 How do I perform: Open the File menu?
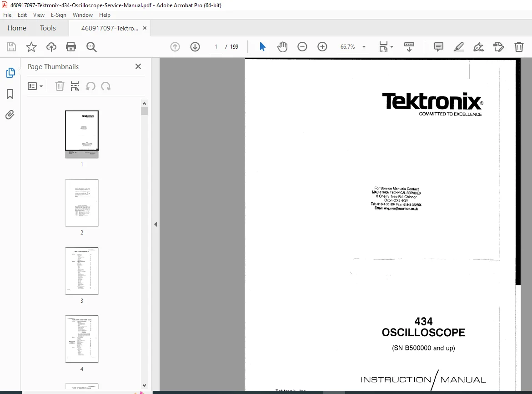pyautogui.click(x=7, y=15)
